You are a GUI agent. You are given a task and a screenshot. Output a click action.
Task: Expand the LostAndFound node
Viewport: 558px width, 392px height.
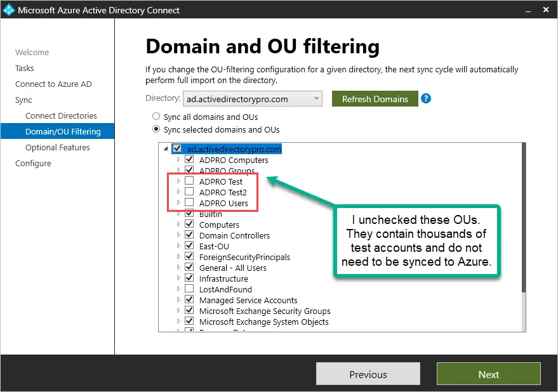coord(178,289)
